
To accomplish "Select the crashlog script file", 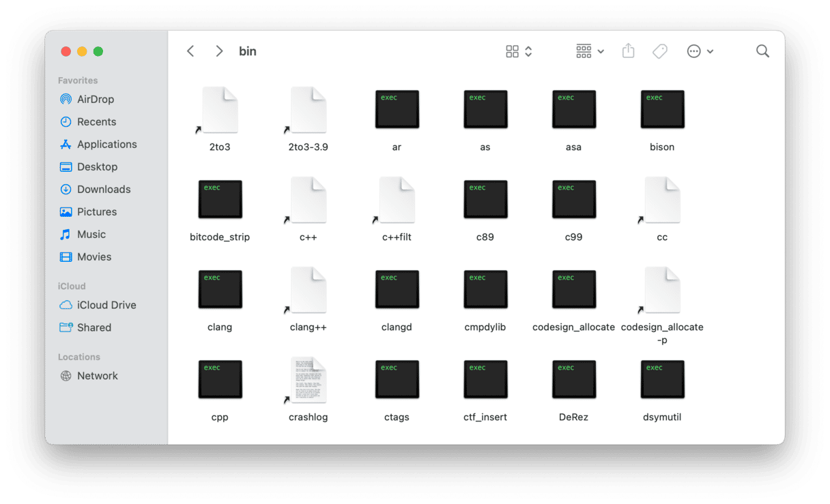I will click(309, 380).
